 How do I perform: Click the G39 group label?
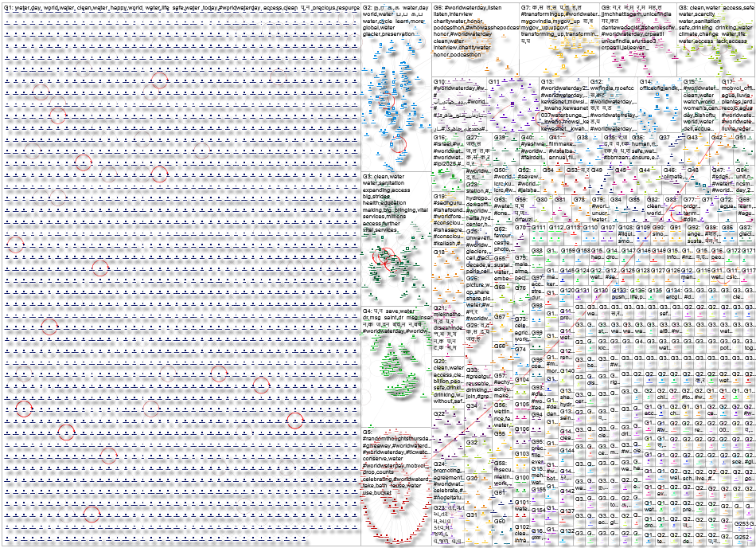click(x=500, y=138)
